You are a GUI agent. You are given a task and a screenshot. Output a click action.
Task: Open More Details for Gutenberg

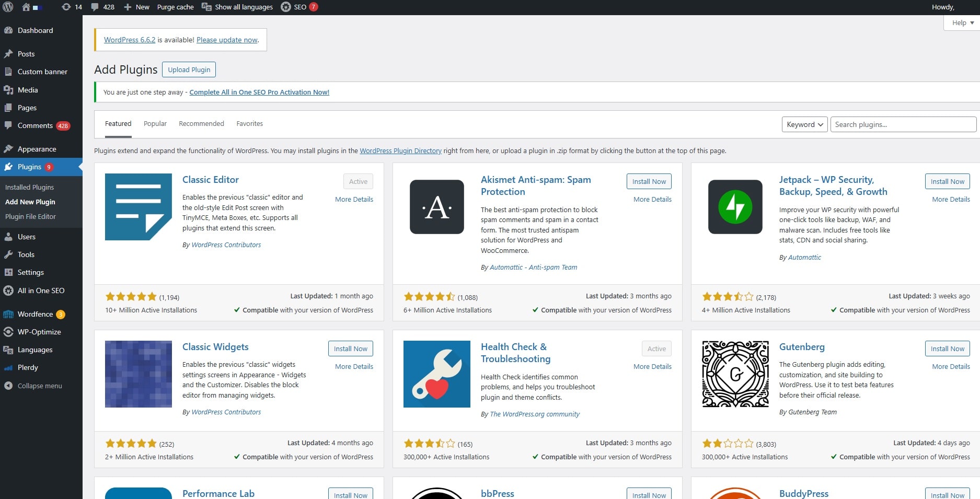click(x=951, y=366)
